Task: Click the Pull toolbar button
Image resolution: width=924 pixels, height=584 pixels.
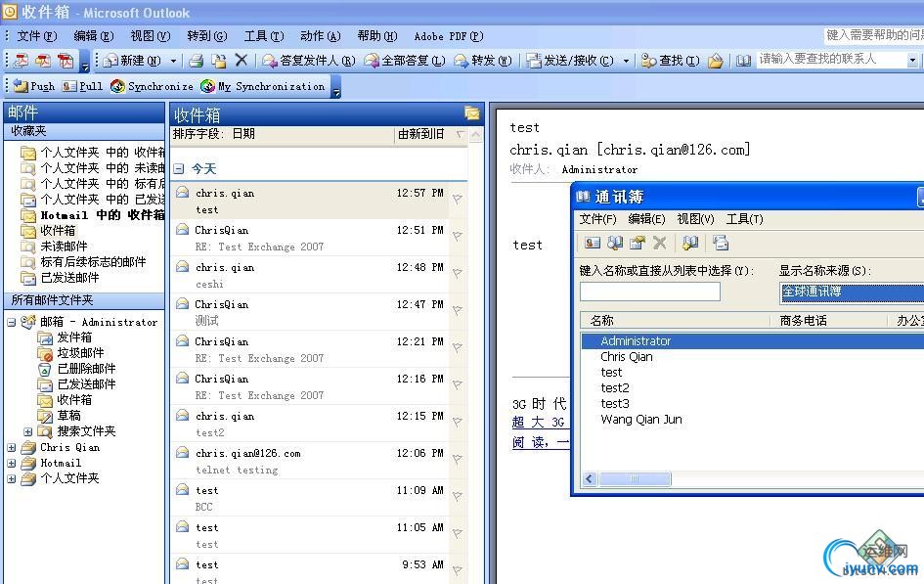Action: (x=82, y=87)
